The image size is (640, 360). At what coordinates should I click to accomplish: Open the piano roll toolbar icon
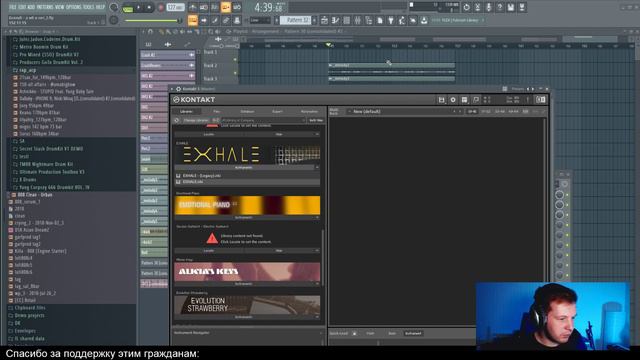[336, 20]
